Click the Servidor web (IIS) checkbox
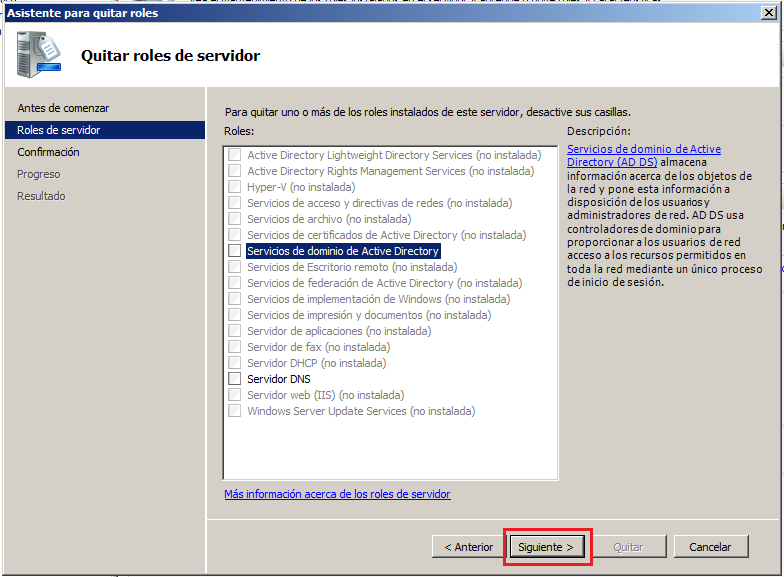 click(234, 395)
